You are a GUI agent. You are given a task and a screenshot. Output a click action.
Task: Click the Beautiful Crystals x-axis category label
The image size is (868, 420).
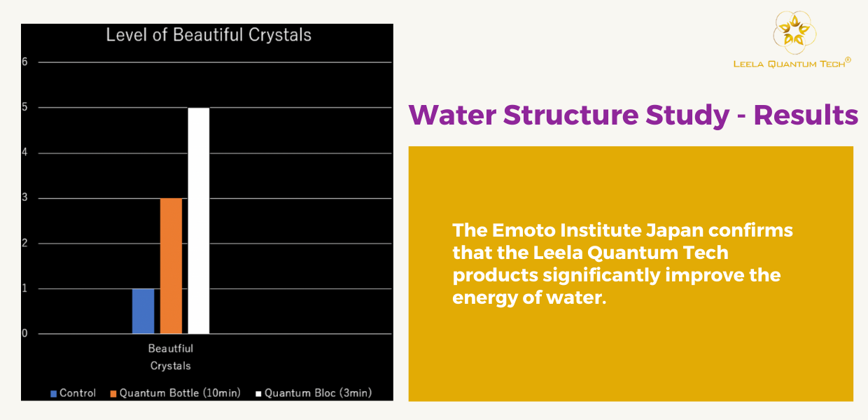click(170, 356)
